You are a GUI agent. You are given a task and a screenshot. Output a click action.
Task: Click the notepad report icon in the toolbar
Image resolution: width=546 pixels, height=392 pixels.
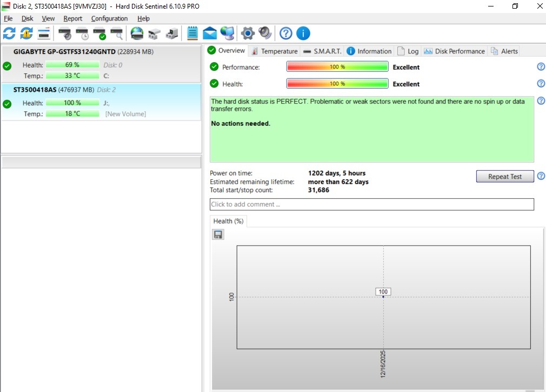pyautogui.click(x=192, y=33)
